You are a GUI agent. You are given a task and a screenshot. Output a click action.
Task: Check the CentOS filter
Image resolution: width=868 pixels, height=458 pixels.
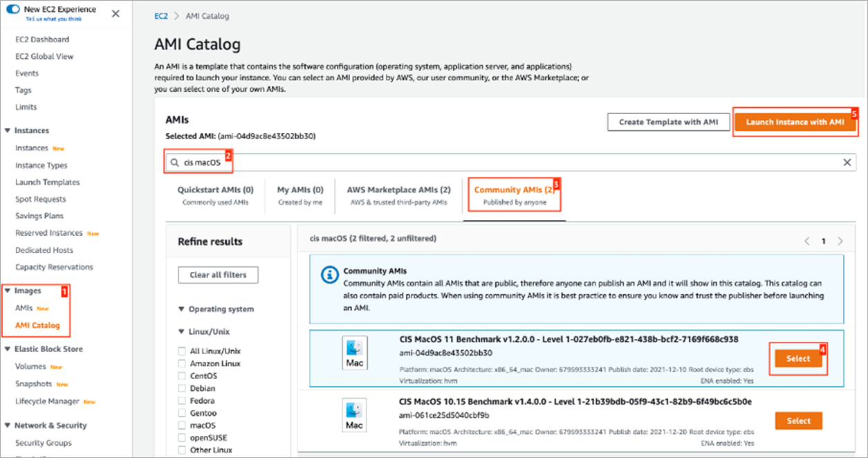pos(183,376)
